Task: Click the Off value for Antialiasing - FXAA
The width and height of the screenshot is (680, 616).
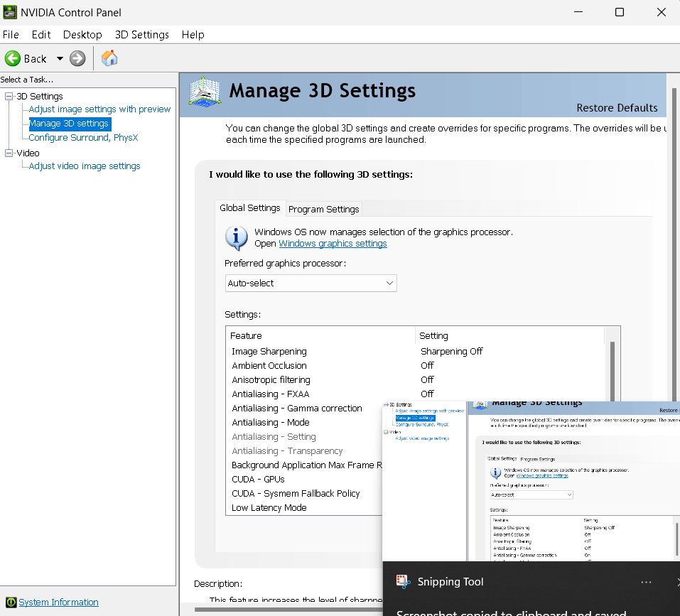Action: click(x=427, y=394)
